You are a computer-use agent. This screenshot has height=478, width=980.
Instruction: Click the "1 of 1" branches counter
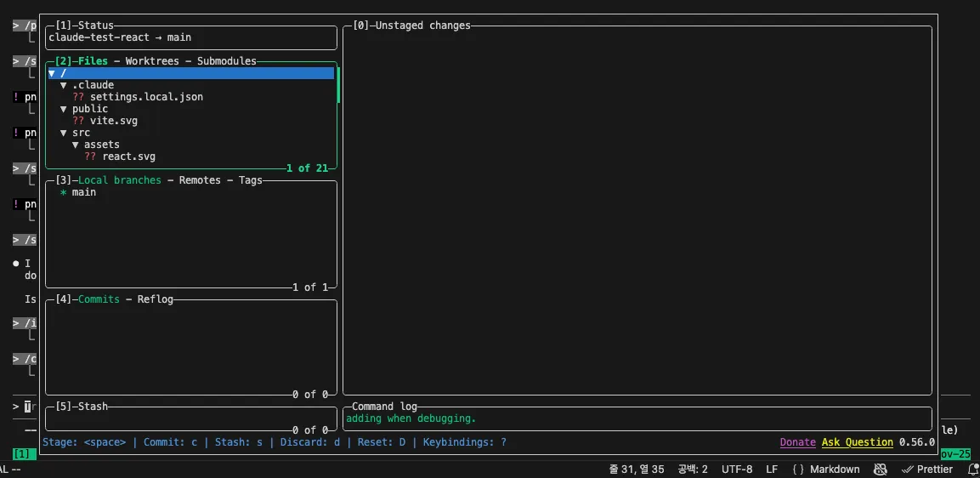click(310, 287)
